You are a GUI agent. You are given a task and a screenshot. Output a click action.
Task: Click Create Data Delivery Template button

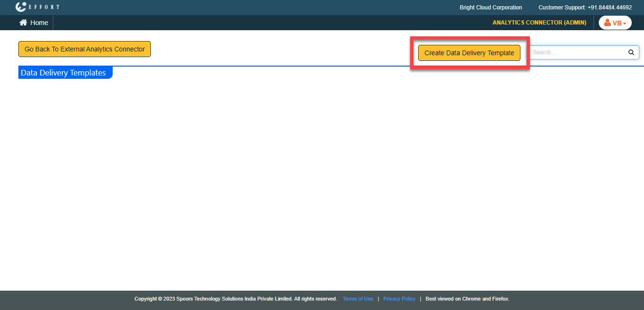coord(469,53)
